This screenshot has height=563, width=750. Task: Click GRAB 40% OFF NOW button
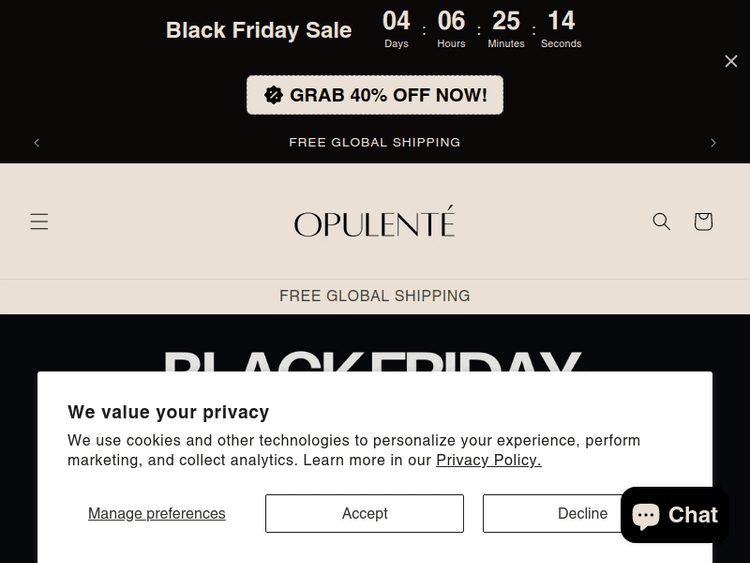(375, 95)
